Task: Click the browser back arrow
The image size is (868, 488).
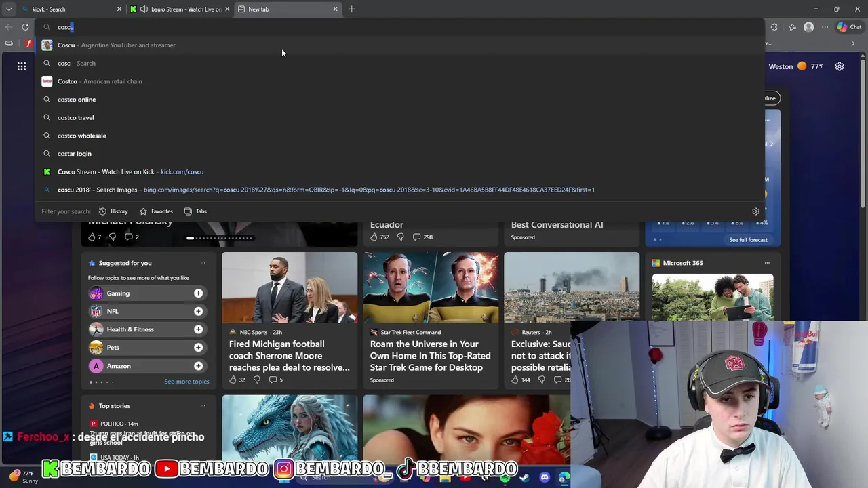Action: (x=8, y=27)
